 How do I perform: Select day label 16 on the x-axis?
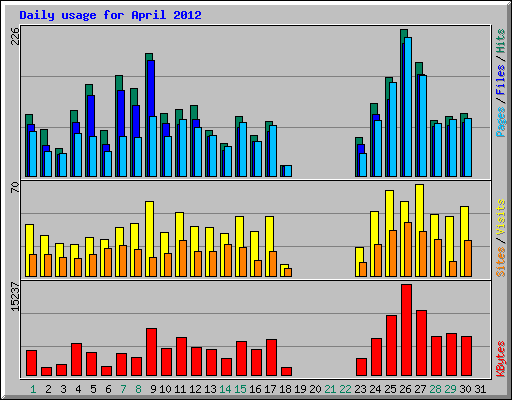[x=255, y=389]
